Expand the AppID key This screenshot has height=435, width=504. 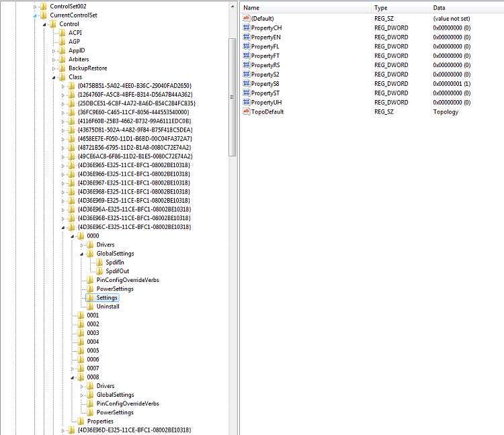pos(54,51)
